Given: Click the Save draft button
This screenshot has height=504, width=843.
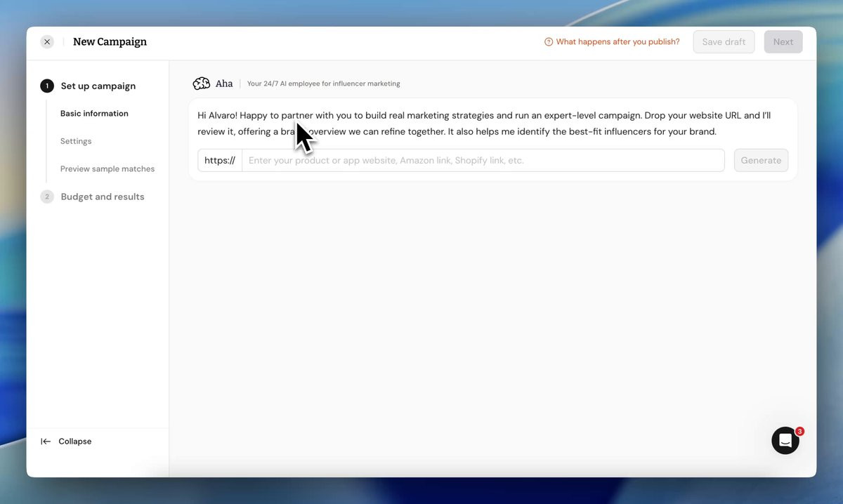Looking at the screenshot, I should pos(724,41).
